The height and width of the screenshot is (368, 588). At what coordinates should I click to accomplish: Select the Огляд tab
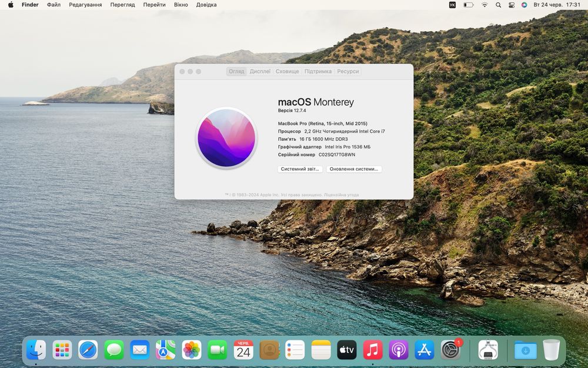pyautogui.click(x=236, y=71)
